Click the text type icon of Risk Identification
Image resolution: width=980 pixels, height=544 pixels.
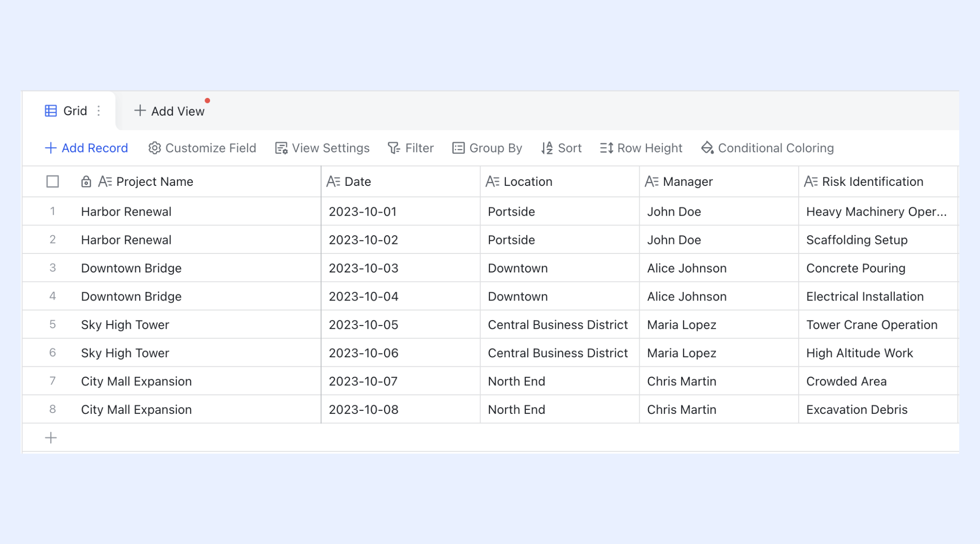click(811, 181)
